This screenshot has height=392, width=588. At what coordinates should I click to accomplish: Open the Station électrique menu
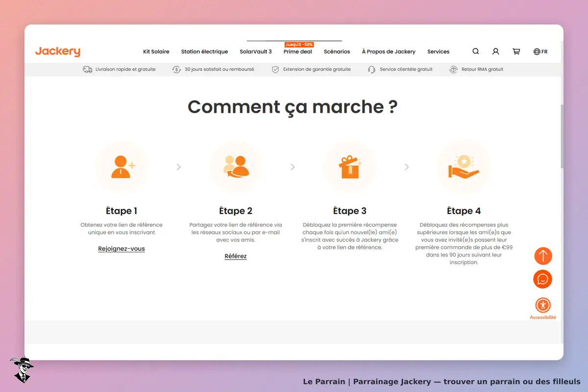(204, 51)
